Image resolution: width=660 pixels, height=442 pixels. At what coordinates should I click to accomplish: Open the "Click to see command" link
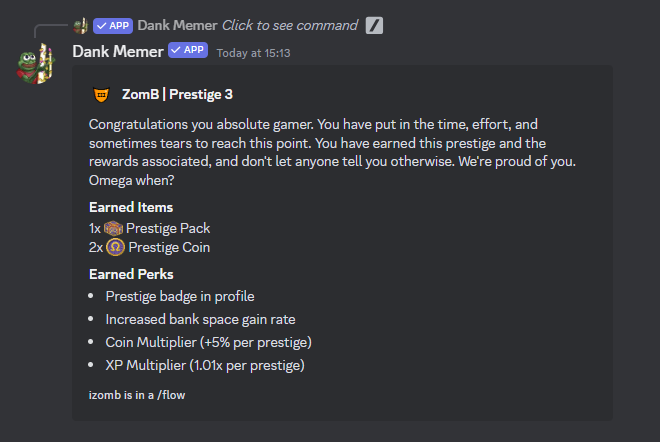click(289, 25)
